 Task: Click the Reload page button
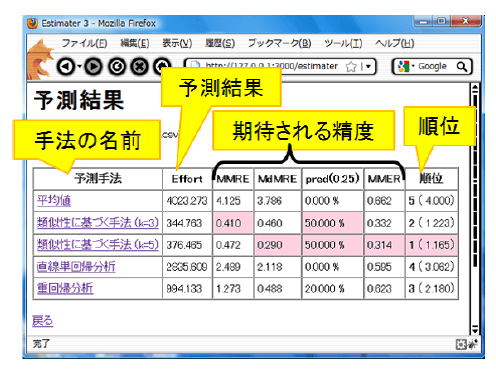117,67
